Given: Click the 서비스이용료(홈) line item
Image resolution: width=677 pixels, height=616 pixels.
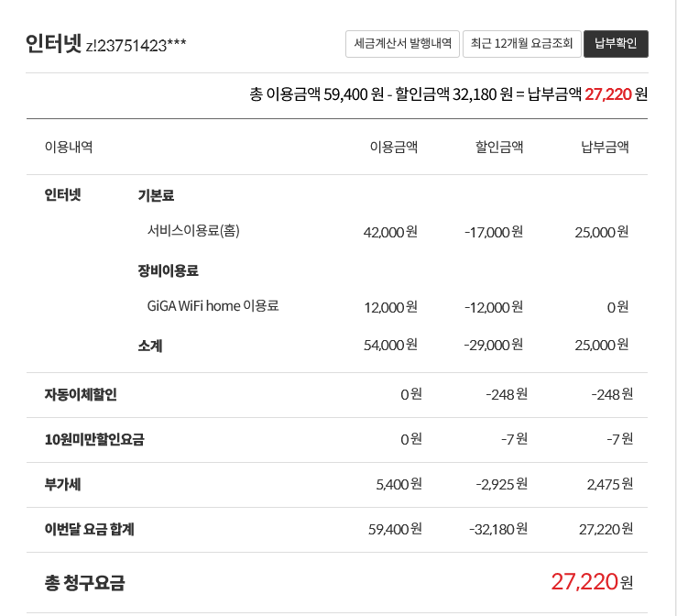Looking at the screenshot, I should pos(193,231).
